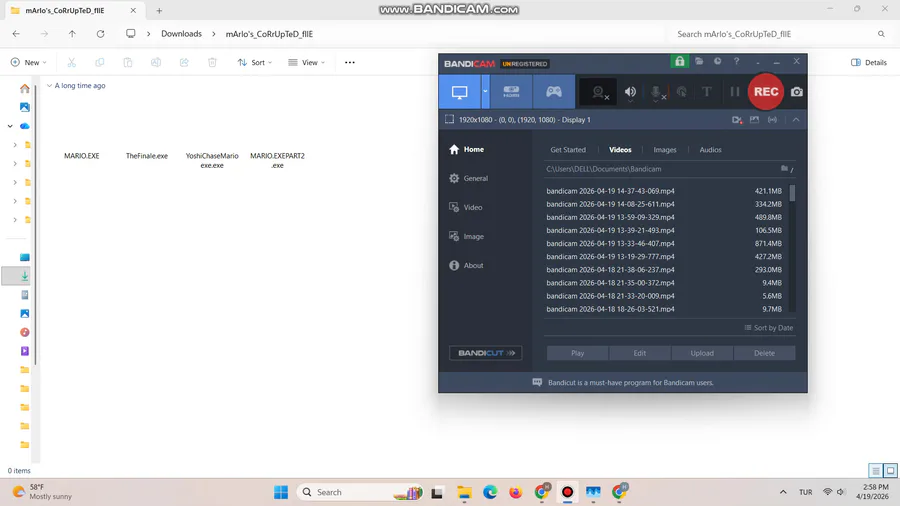The image size is (900, 506).
Task: Click Explorer back navigation arrow
Action: coord(16,34)
